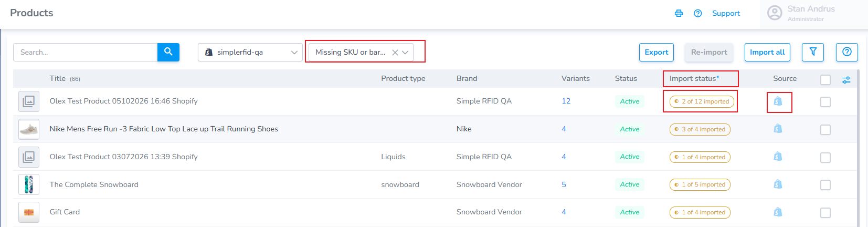Select checkbox for The Complete Snowboard
The width and height of the screenshot is (868, 227).
825,185
